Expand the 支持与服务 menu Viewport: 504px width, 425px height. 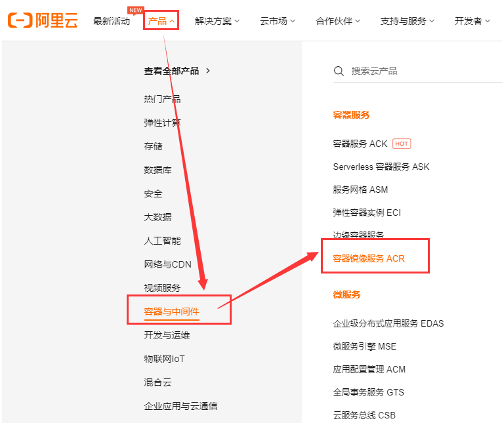click(408, 21)
